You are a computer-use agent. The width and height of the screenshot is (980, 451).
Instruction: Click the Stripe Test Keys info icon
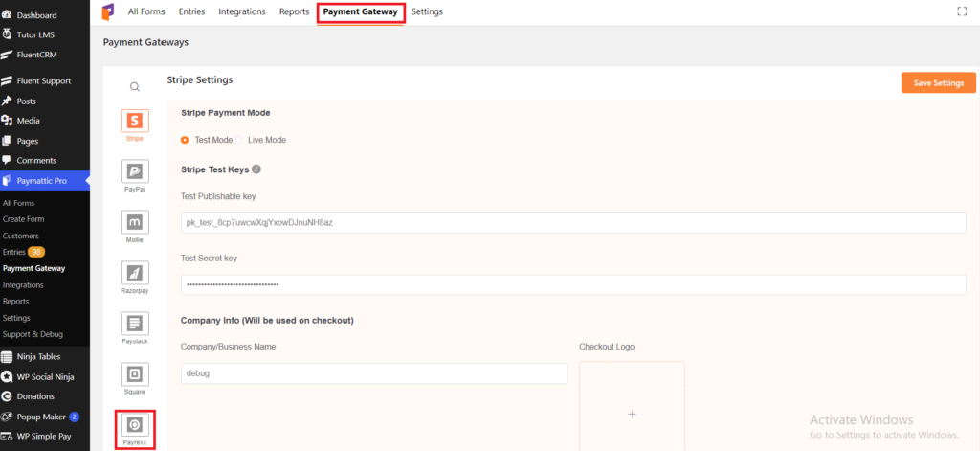pyautogui.click(x=256, y=169)
